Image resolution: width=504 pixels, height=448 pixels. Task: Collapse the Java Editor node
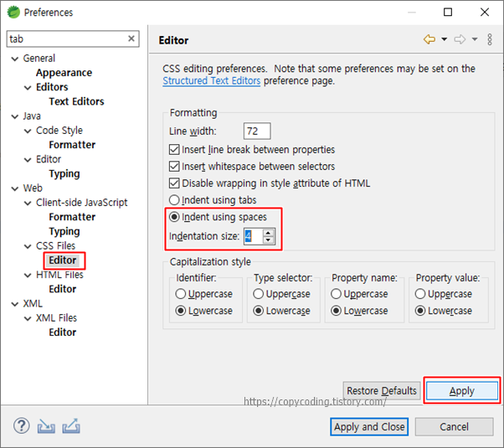click(28, 160)
